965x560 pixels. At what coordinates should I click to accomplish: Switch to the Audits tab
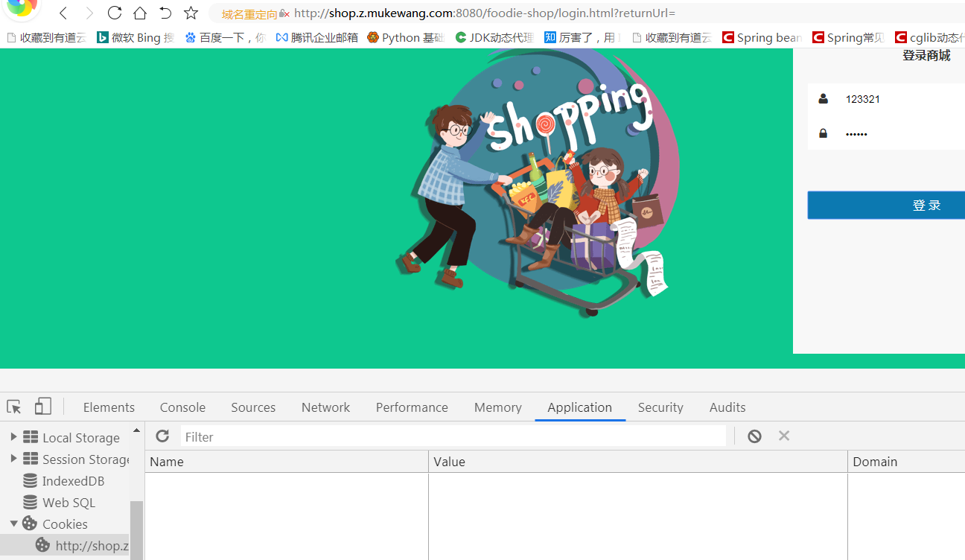coord(727,407)
